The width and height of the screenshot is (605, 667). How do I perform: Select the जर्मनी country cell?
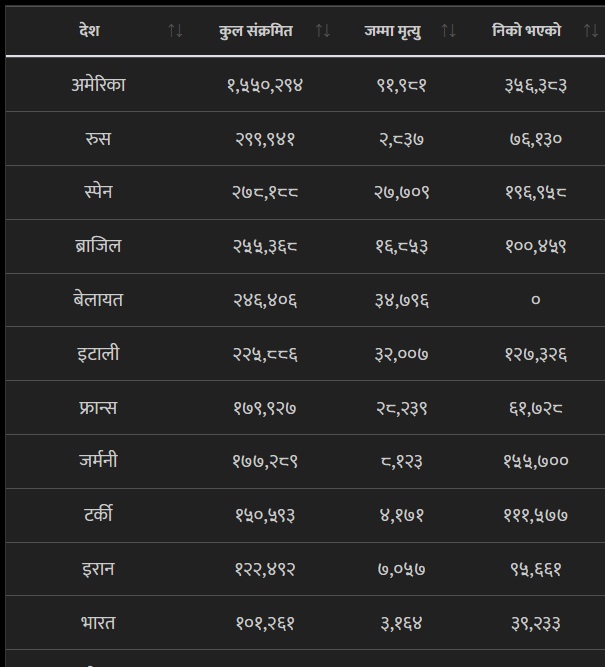(x=98, y=461)
